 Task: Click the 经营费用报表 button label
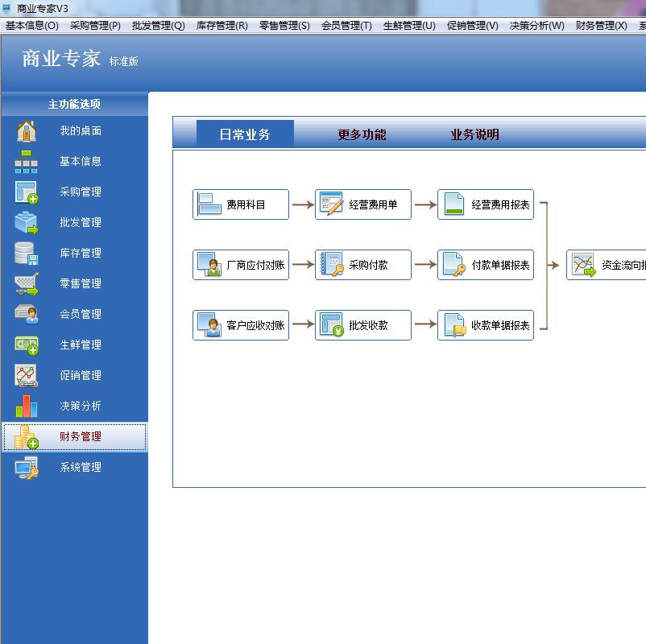[500, 204]
